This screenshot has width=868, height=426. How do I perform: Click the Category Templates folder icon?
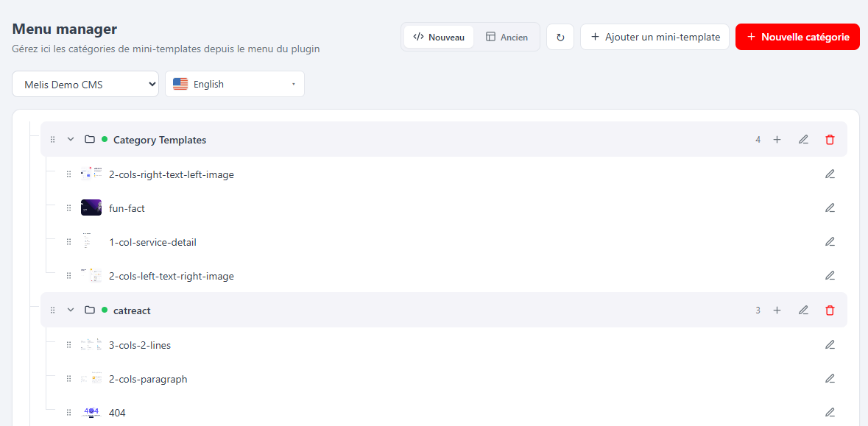click(89, 139)
